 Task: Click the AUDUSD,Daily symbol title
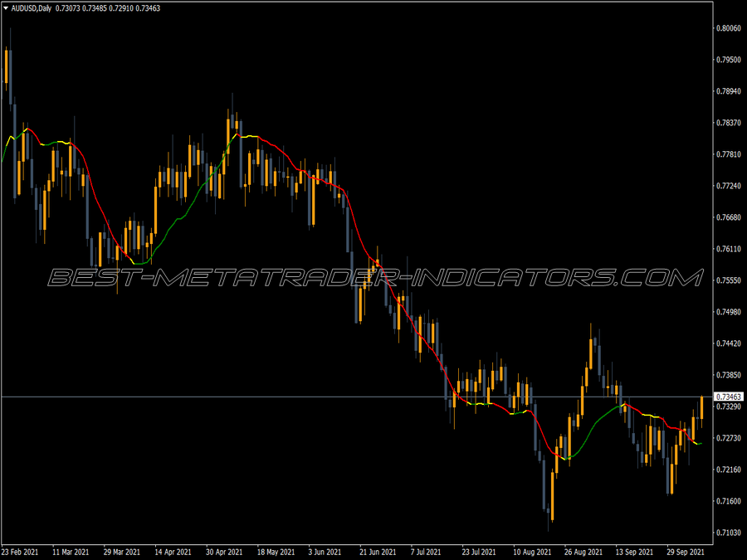[x=31, y=8]
